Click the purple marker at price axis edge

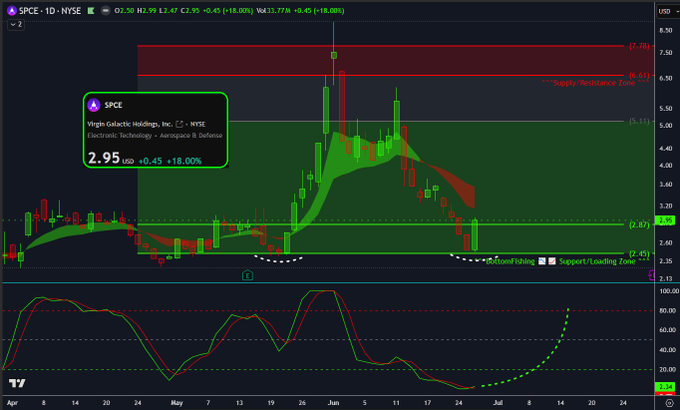click(x=651, y=275)
